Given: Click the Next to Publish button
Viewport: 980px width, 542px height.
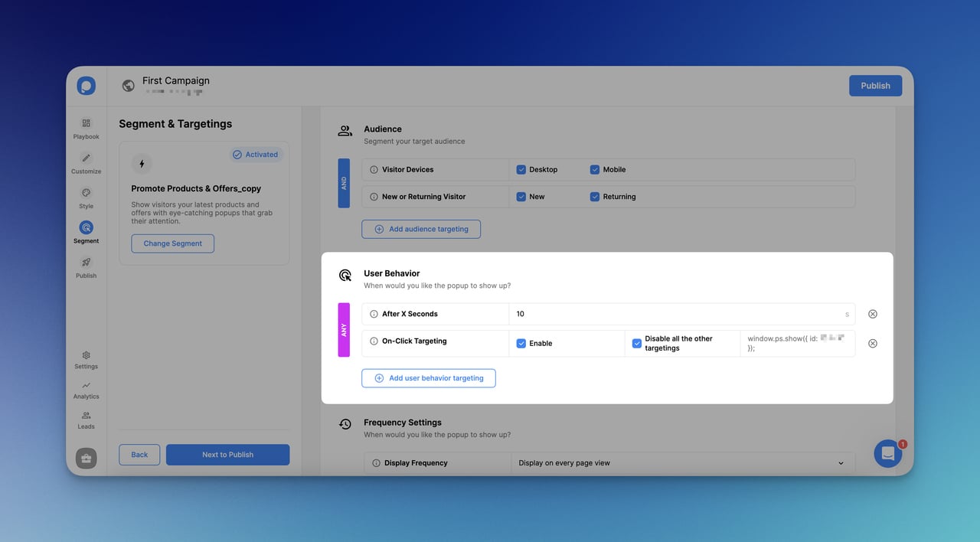Looking at the screenshot, I should click(227, 454).
